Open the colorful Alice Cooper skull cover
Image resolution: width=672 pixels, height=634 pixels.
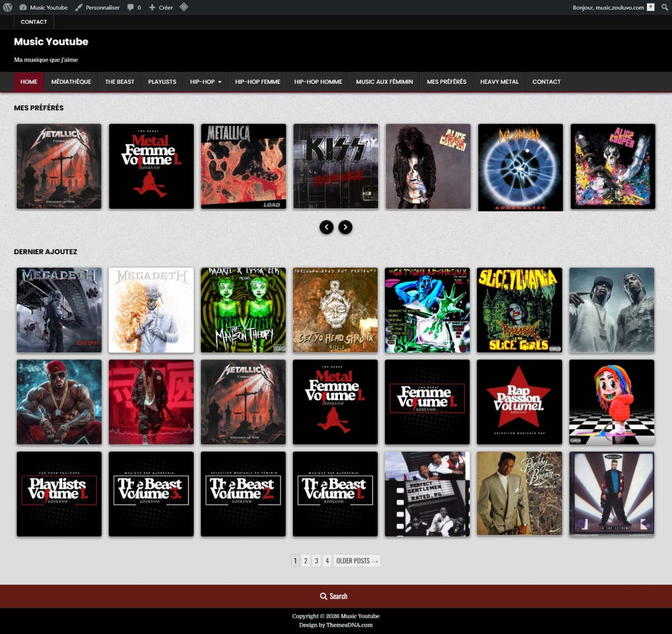point(613,166)
